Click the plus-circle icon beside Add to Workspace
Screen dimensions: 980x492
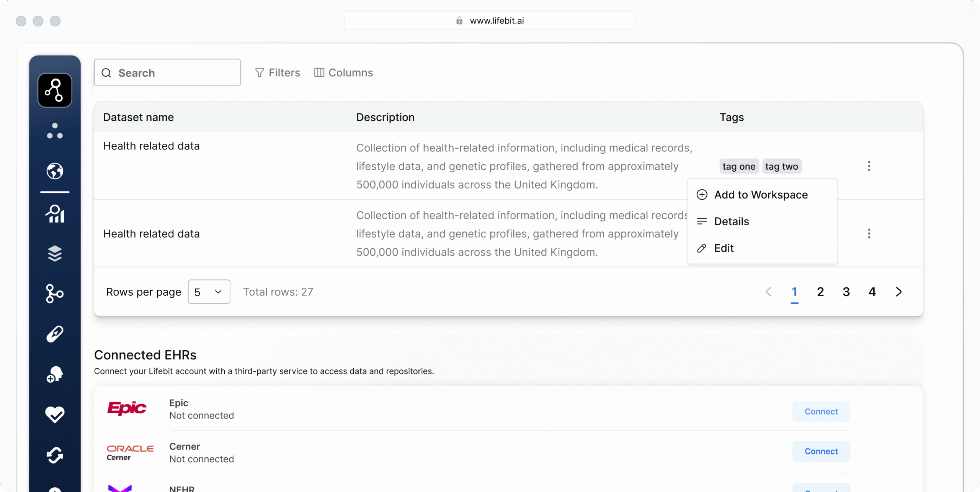(x=702, y=195)
